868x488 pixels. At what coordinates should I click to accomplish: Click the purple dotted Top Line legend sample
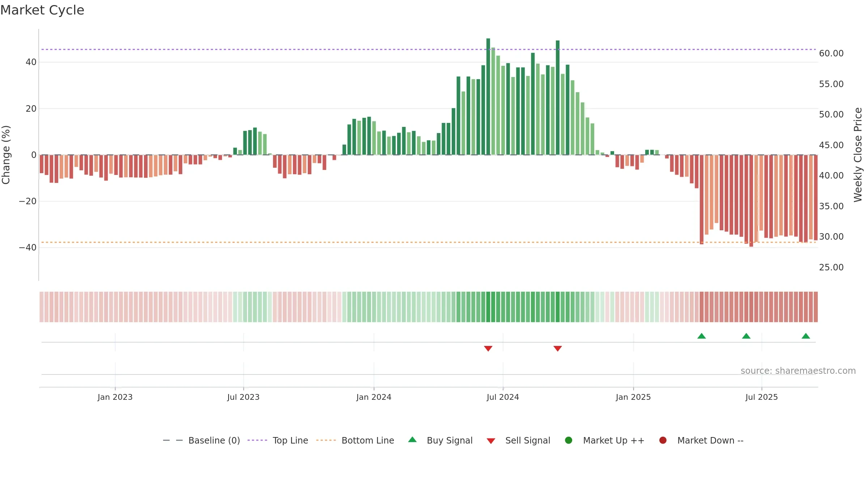[257, 440]
